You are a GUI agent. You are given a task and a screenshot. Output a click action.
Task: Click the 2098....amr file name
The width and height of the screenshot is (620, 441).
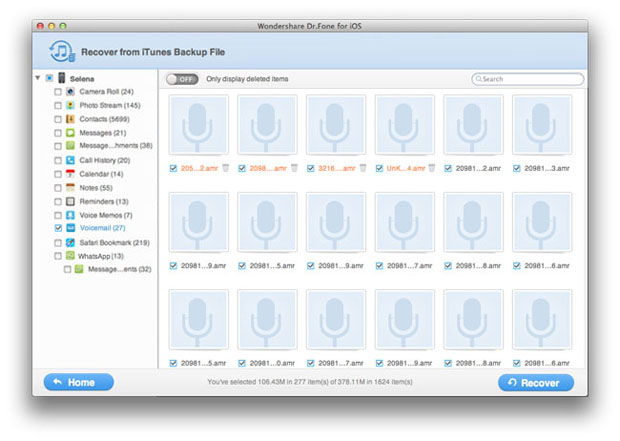[x=268, y=168]
